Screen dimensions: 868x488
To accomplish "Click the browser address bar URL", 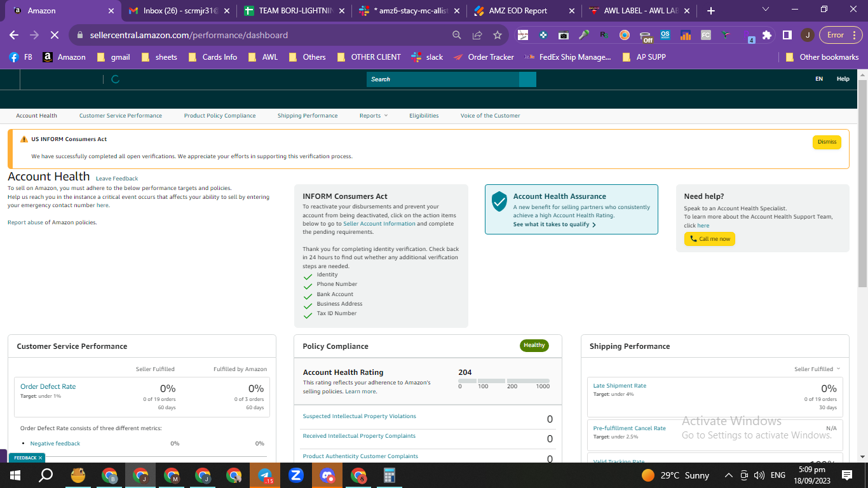I will coord(189,35).
